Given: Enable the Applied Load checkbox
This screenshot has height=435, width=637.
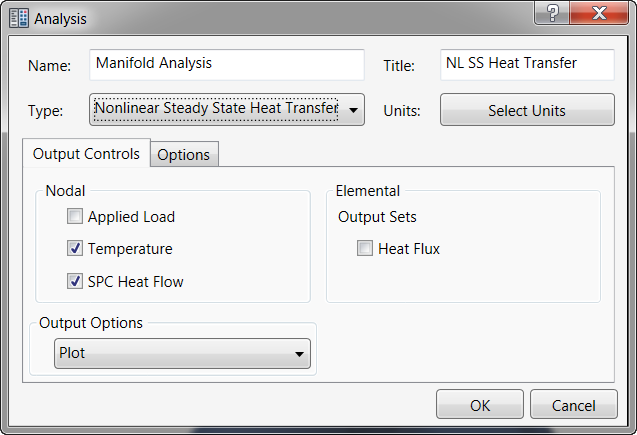Looking at the screenshot, I should tap(75, 216).
